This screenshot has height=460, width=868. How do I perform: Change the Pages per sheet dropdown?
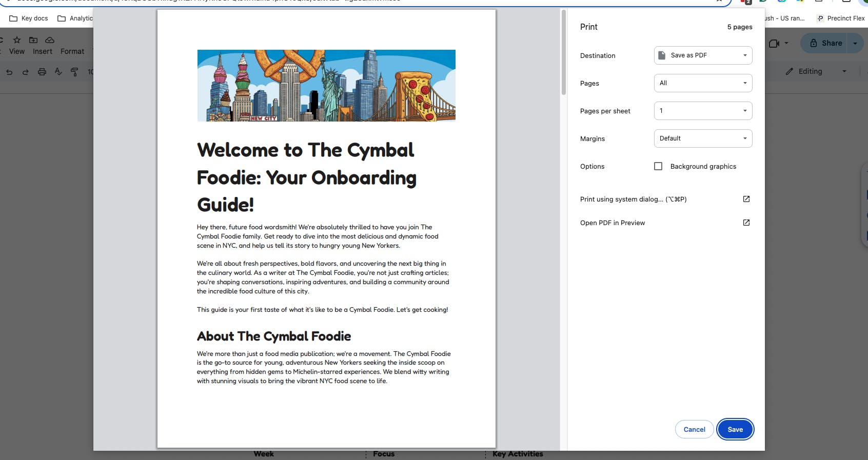(x=703, y=111)
